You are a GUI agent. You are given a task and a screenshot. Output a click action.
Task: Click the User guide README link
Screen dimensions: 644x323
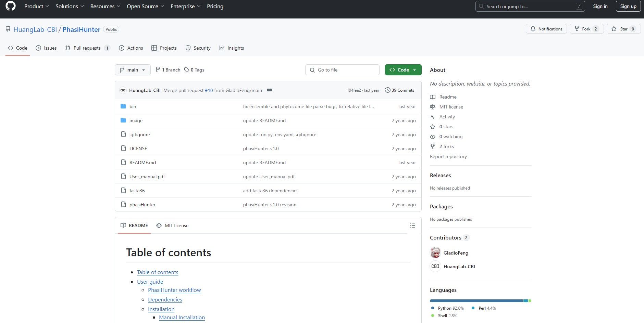click(150, 282)
